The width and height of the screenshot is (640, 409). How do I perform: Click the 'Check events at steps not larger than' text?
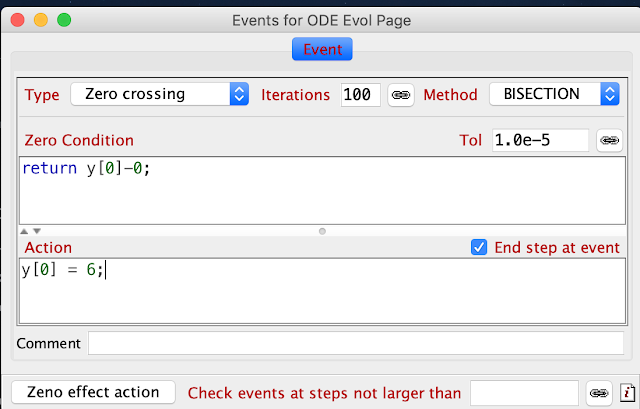[x=324, y=393]
